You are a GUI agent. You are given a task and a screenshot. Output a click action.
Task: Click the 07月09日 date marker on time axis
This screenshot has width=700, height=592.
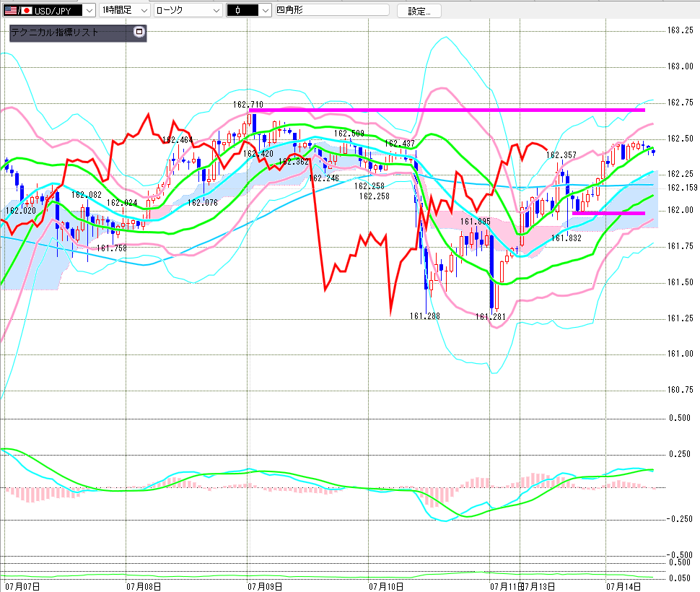pos(265,586)
